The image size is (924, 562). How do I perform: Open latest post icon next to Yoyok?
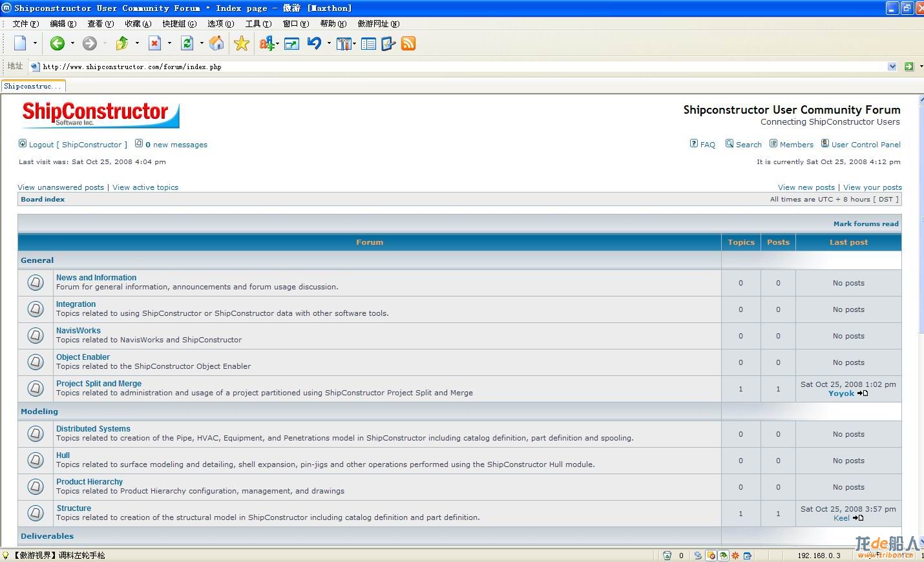863,393
